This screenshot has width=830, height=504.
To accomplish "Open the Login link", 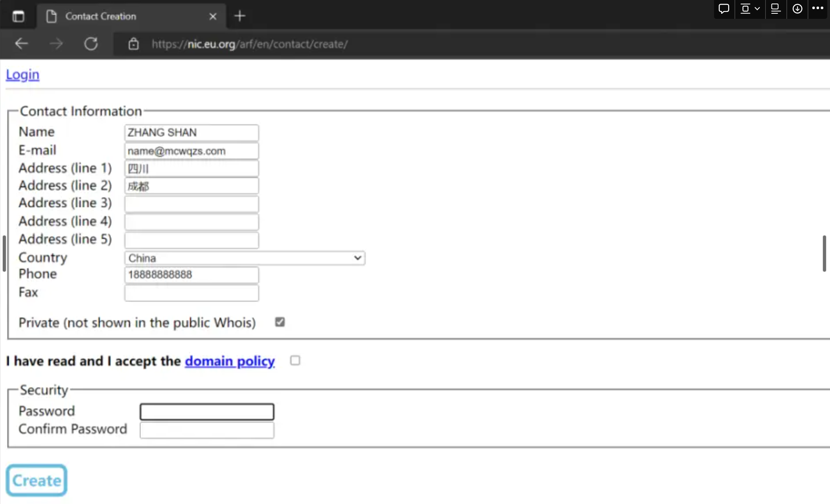I will pos(22,74).
